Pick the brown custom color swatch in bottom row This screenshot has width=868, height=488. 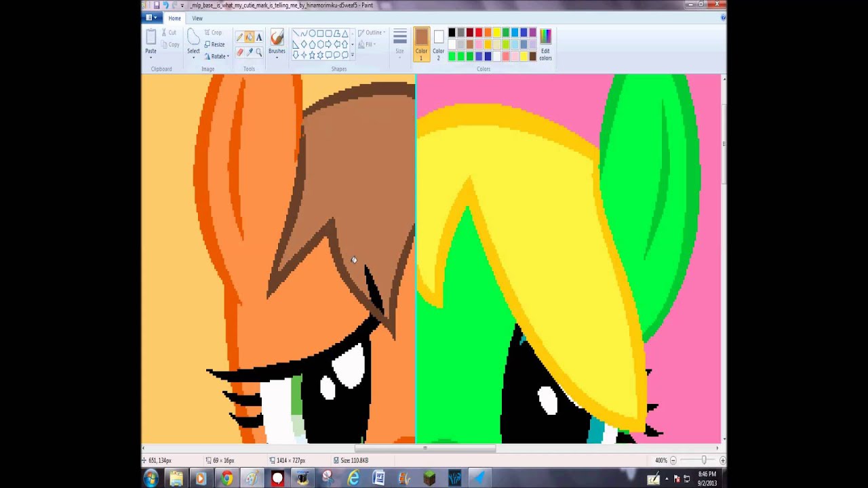(x=532, y=56)
